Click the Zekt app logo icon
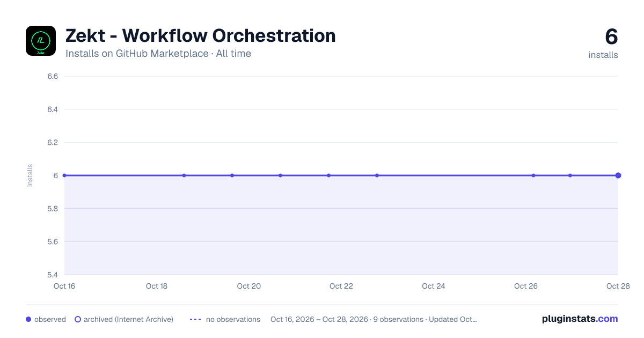Image resolution: width=644 pixels, height=338 pixels. (41, 41)
